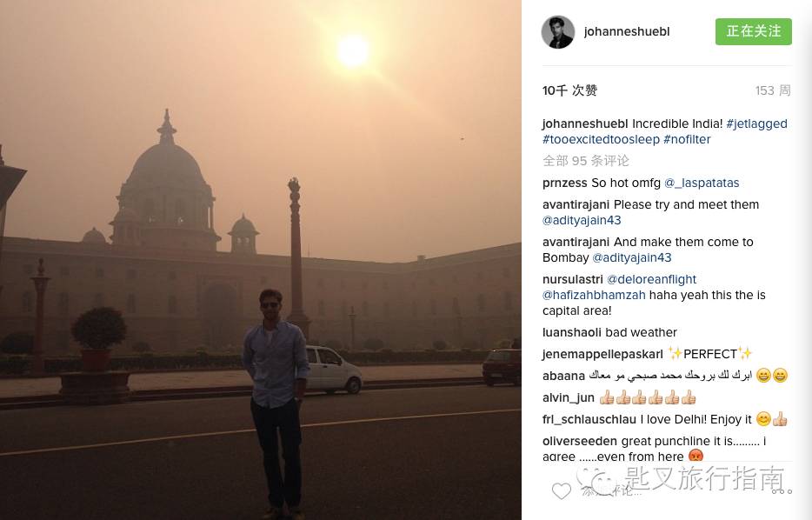
Task: Open johanneshuebl profile avatar
Action: click(x=558, y=32)
